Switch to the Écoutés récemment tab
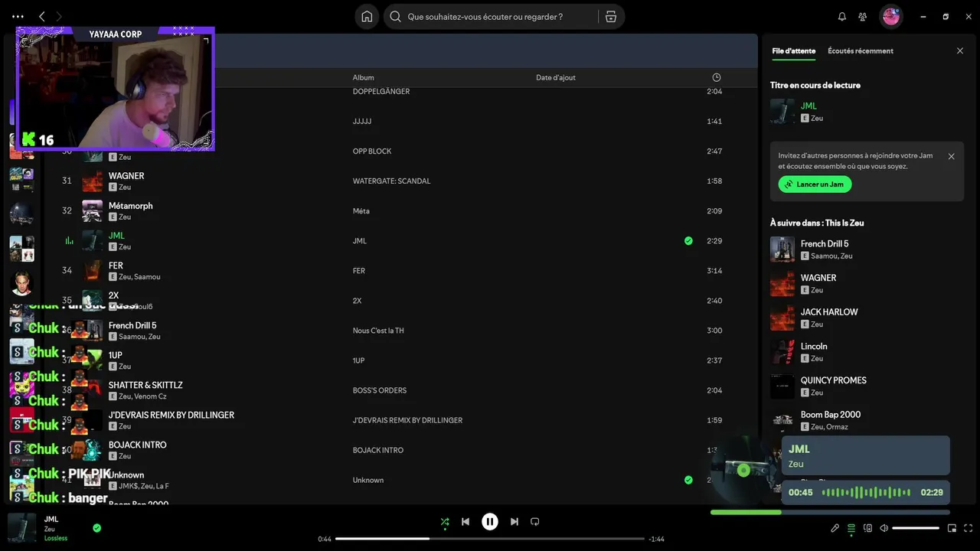Screen dimensions: 980x551 click(861, 51)
